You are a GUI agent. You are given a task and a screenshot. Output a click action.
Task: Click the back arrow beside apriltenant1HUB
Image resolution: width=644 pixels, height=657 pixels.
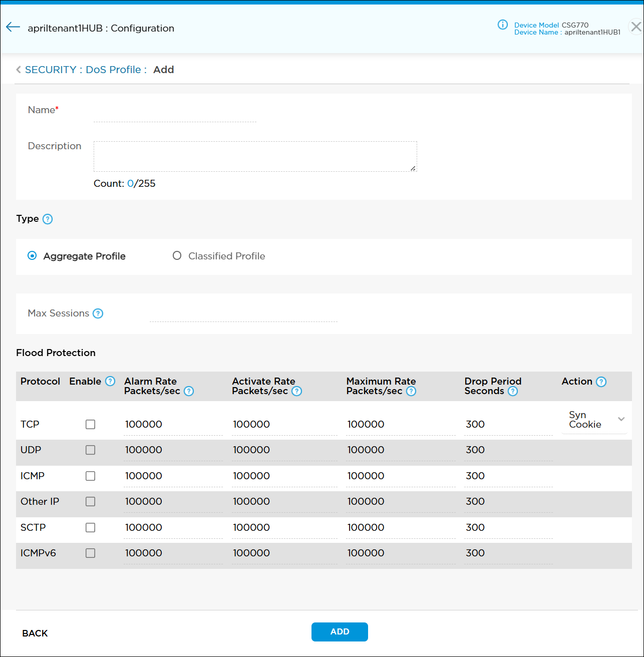13,28
